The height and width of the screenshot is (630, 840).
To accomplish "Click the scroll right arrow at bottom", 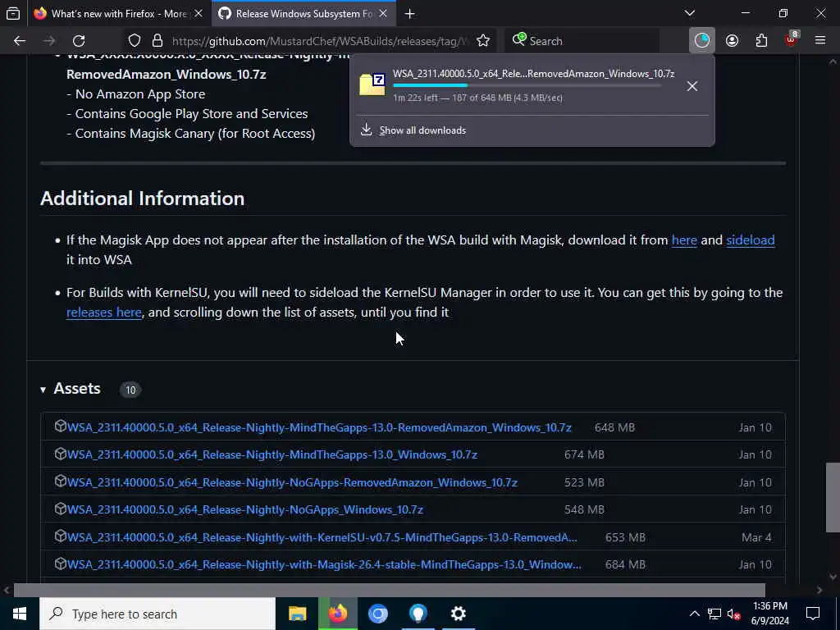I will tap(819, 590).
